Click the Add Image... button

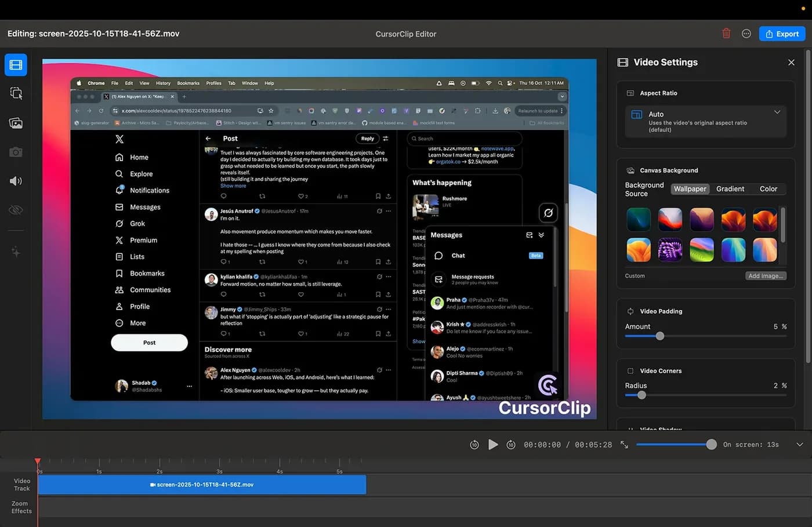[766, 276]
